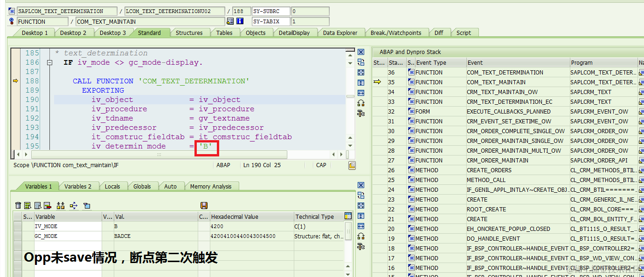Click the trash icon in Variables toolbar
644x277 pixels.
tap(18, 205)
